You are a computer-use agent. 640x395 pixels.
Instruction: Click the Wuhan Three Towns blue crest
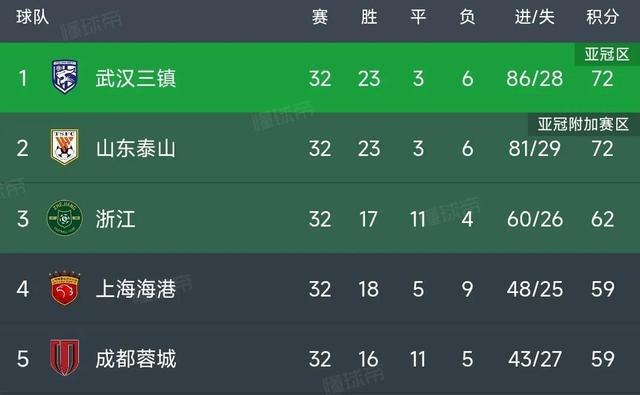click(x=64, y=77)
